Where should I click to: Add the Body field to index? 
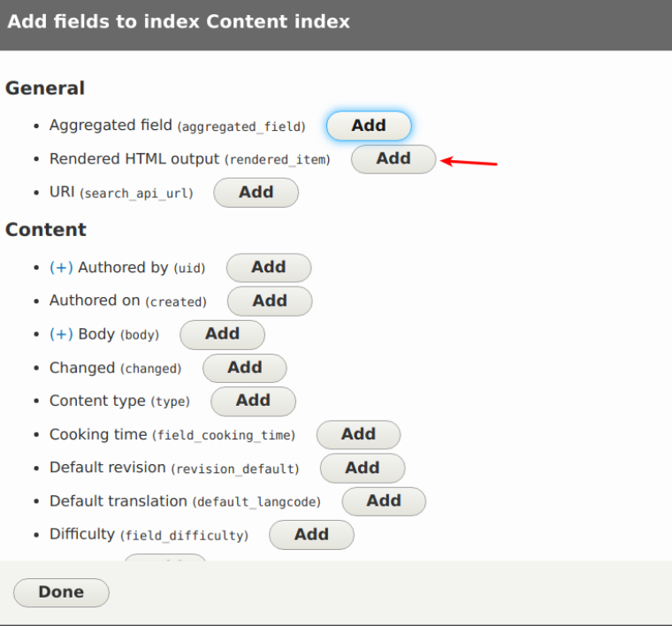tap(222, 334)
